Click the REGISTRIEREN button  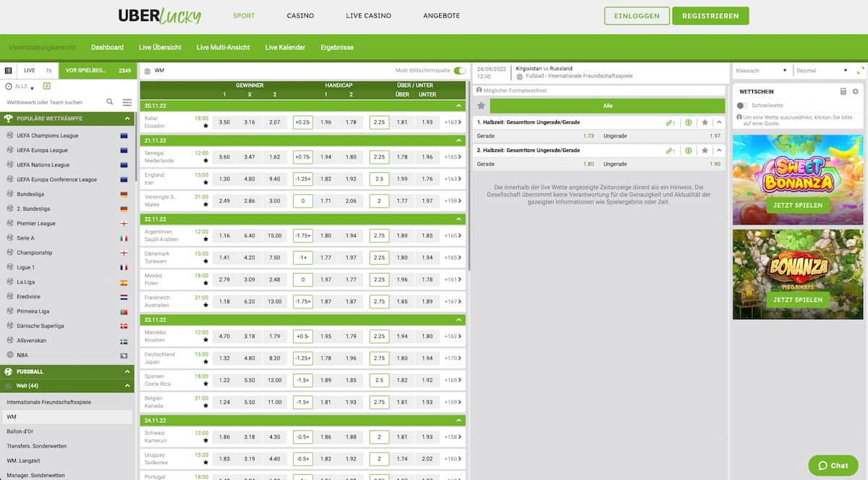(x=710, y=16)
